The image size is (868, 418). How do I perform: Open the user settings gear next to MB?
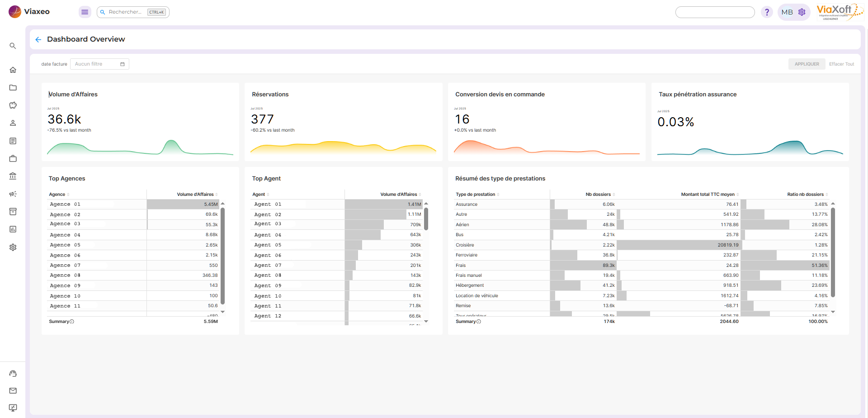click(x=802, y=12)
